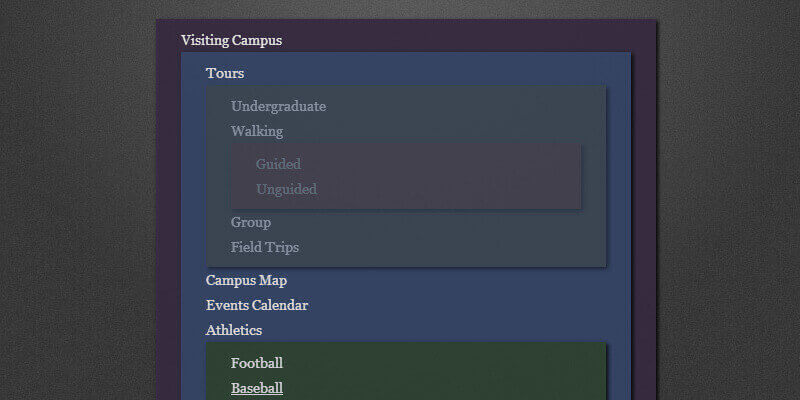Choose the Unguided walking tour item
This screenshot has width=800, height=400.
click(x=286, y=189)
